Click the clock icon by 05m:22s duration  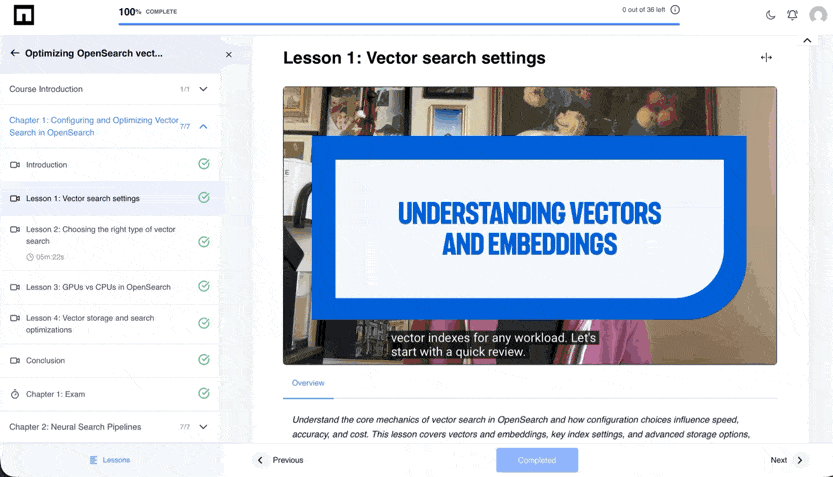click(30, 257)
